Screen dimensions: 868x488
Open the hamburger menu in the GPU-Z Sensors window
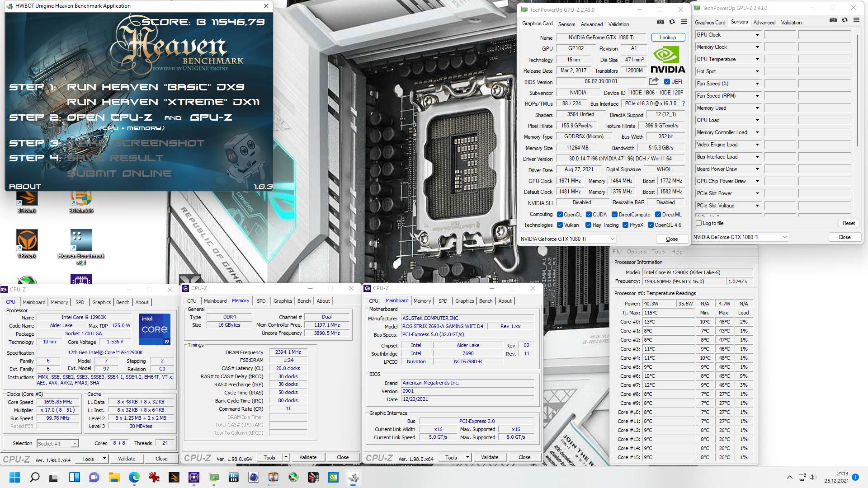pos(856,20)
